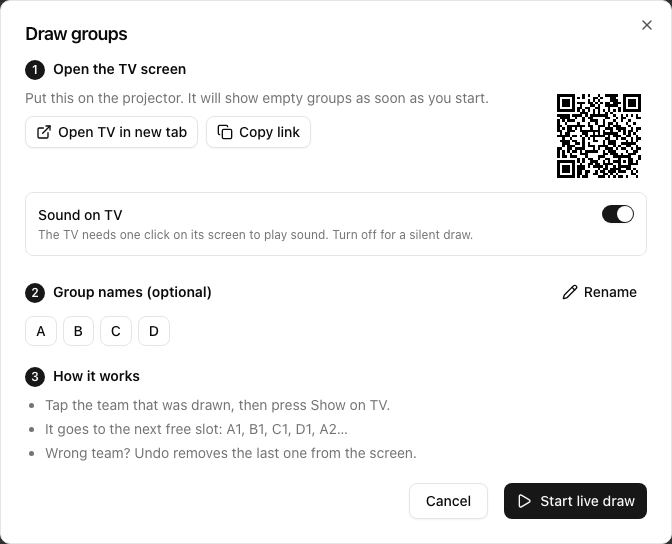Viewport: 672px width, 544px height.
Task: Click the "How it works" heading
Action: pos(96,376)
